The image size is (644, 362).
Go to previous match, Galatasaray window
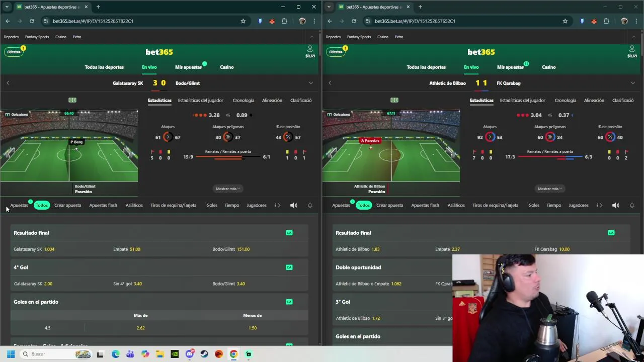[x=8, y=83]
